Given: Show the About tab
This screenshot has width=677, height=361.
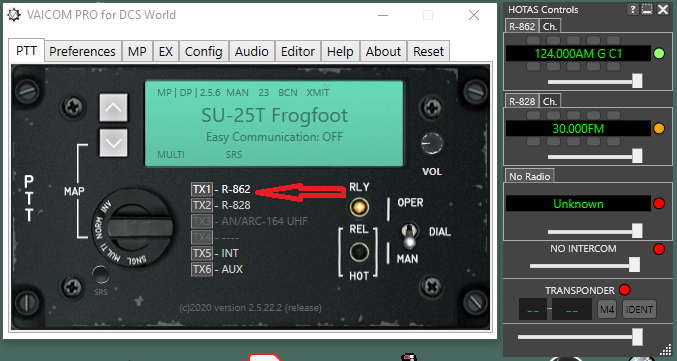Looking at the screenshot, I should click(x=383, y=51).
